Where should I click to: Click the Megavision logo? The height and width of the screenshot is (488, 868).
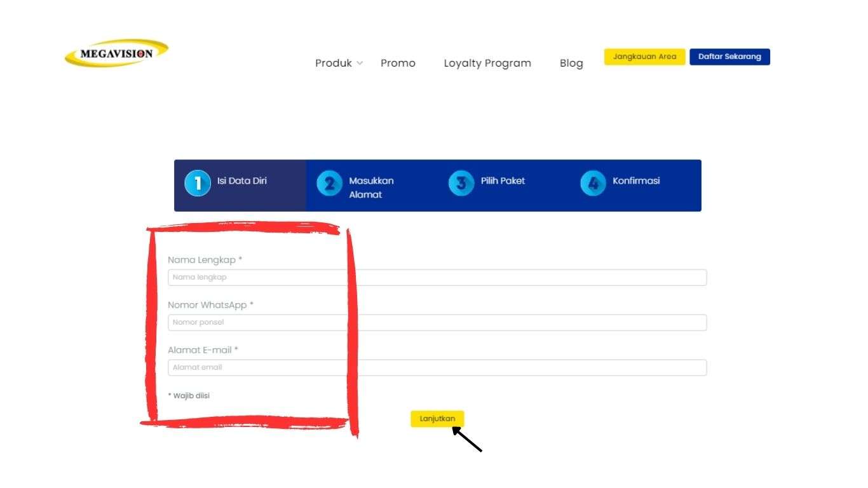(116, 53)
